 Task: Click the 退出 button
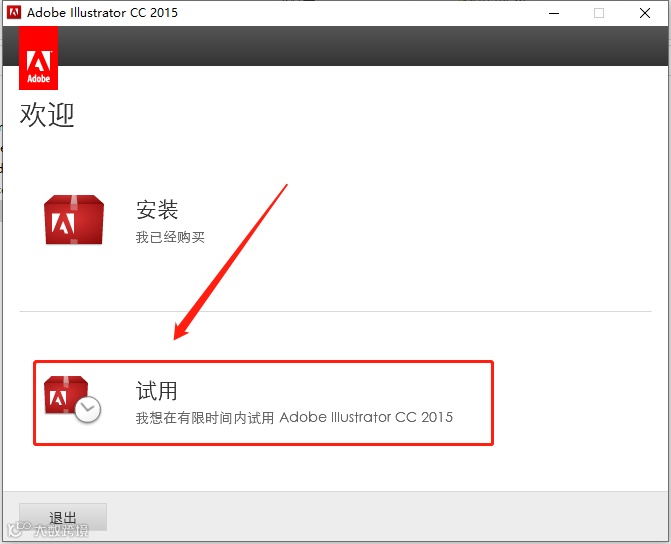[63, 517]
